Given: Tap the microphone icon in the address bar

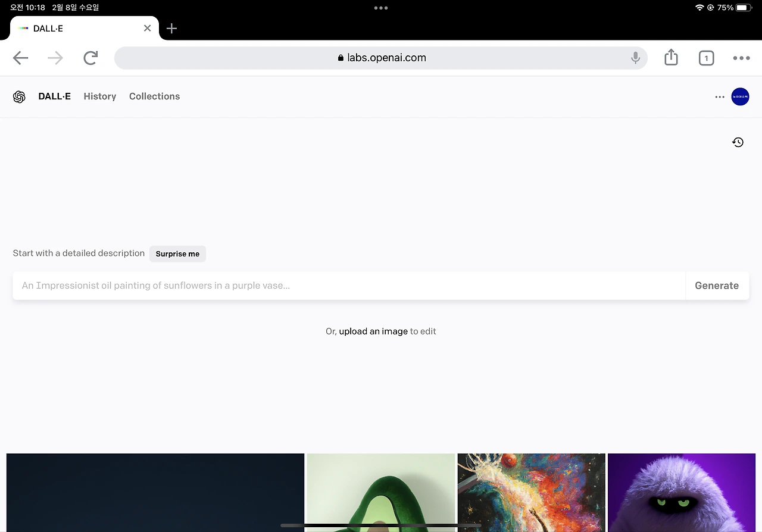Looking at the screenshot, I should coord(635,58).
